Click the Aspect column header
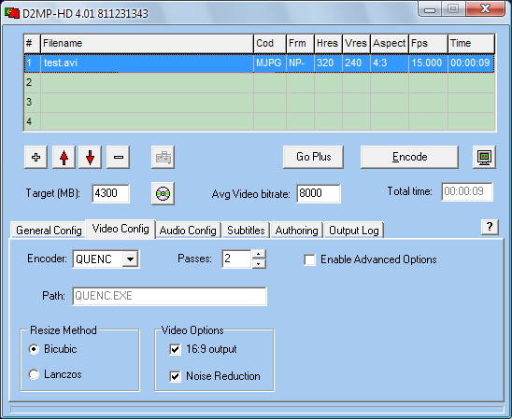512x420 pixels. click(390, 43)
